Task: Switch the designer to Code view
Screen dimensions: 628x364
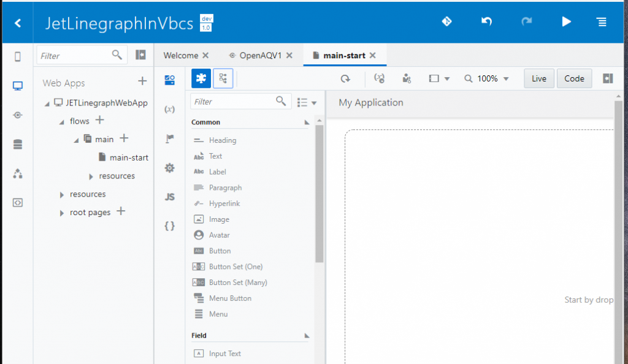Action: point(574,78)
